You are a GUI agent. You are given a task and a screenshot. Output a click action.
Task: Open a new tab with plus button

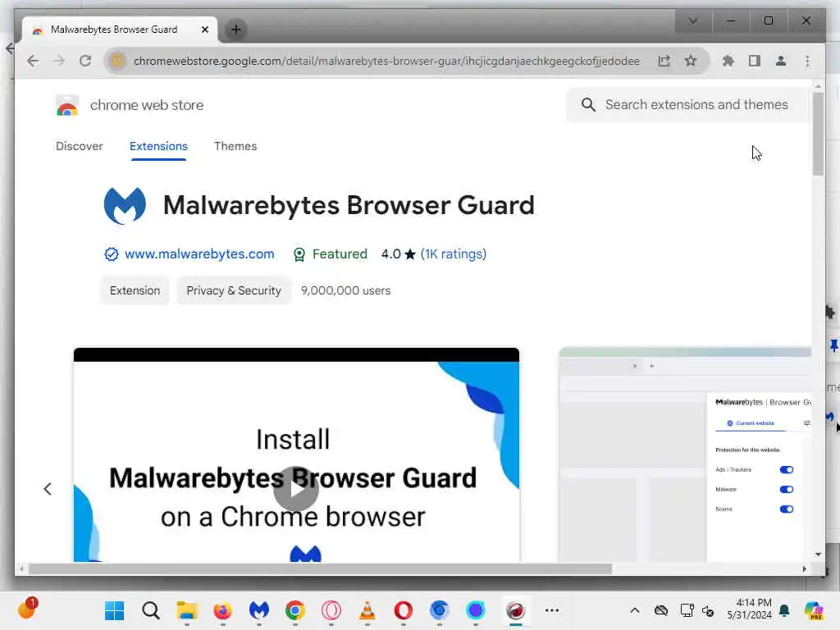pos(235,30)
